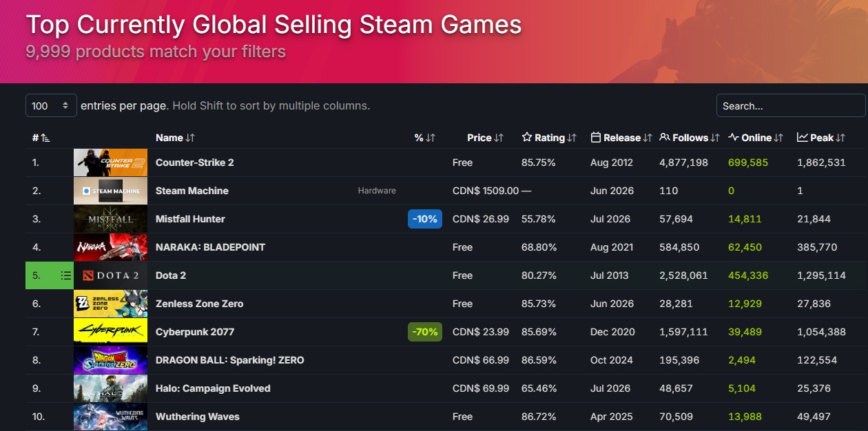Click online count 454,336
The image size is (868, 431).
coord(748,275)
